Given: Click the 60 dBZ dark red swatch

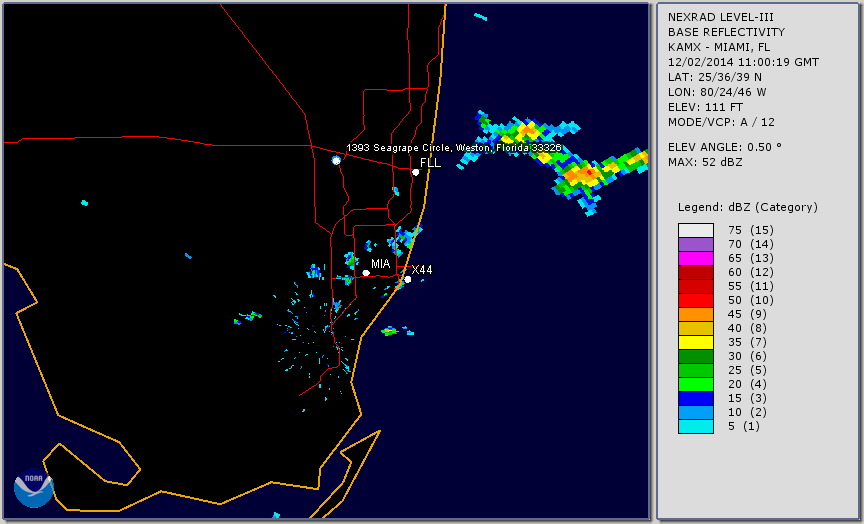Looking at the screenshot, I should coord(696,272).
